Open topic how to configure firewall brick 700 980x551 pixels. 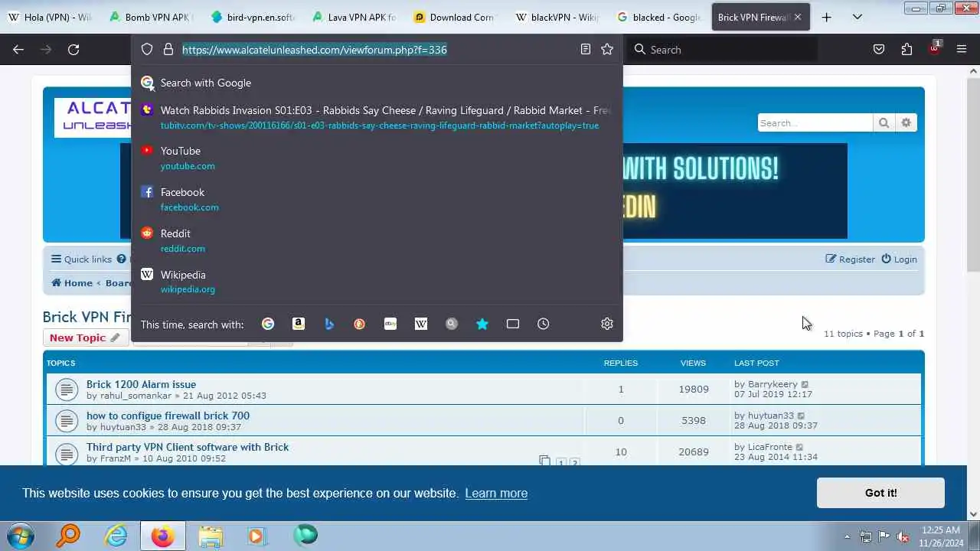point(168,416)
